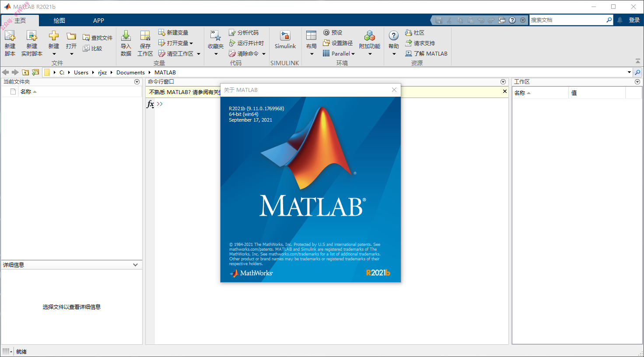Viewport: 644px width, 357px height.
Task: Import data (导入数据)
Action: coord(126,43)
